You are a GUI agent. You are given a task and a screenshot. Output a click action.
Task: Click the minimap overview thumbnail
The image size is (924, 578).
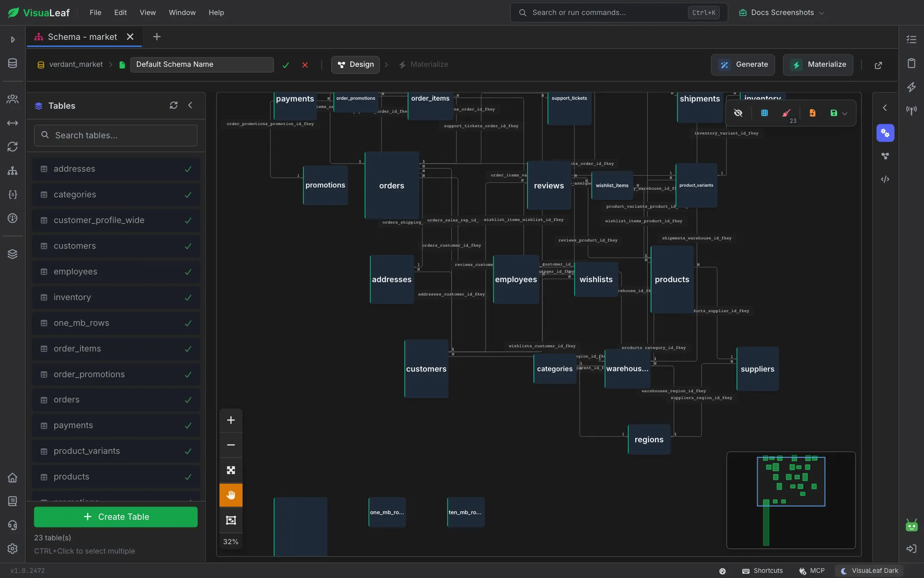(x=791, y=500)
